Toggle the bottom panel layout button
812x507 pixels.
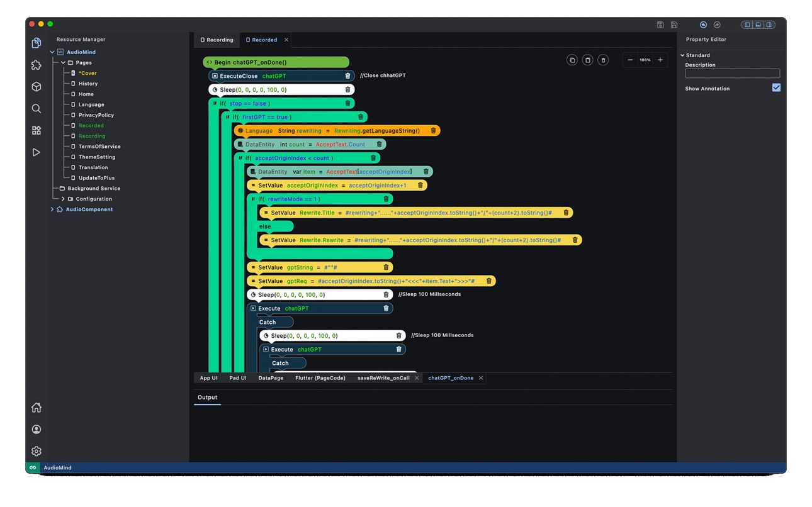(758, 25)
